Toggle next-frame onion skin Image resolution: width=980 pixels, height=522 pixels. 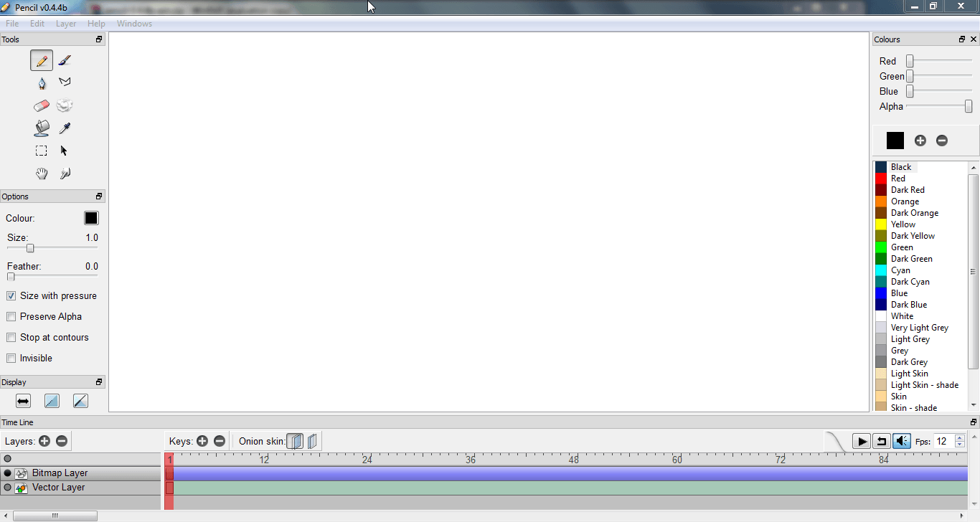pos(312,441)
